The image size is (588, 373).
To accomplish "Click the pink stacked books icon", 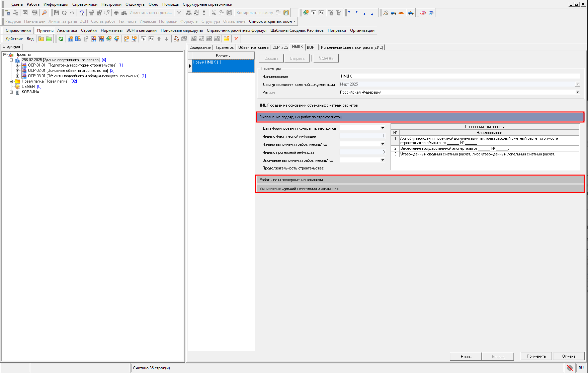I will (423, 13).
